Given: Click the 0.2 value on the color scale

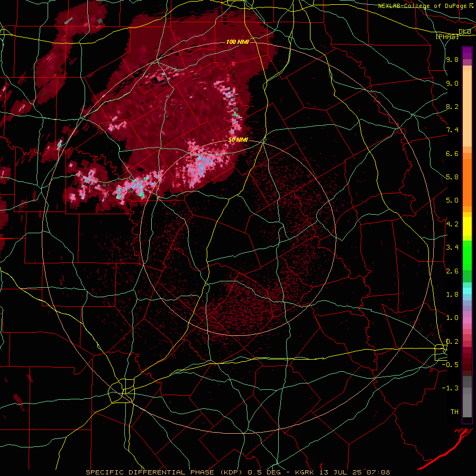Looking at the screenshot, I should click(x=452, y=342).
